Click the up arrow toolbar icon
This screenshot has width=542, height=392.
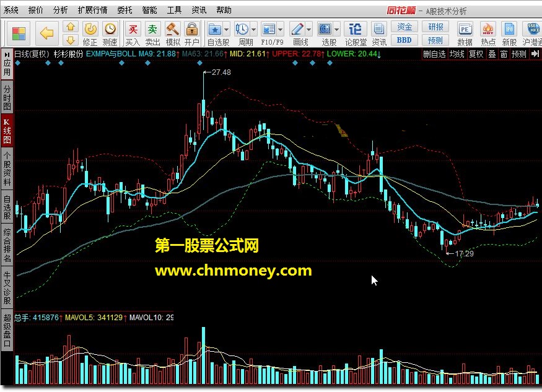(71, 27)
